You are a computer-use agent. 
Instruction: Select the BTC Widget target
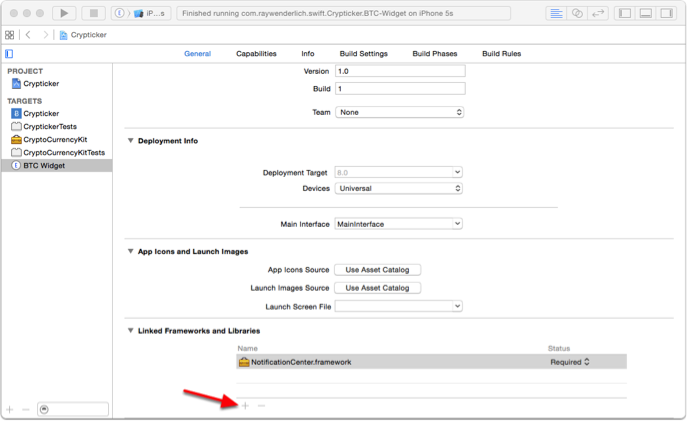click(x=56, y=166)
